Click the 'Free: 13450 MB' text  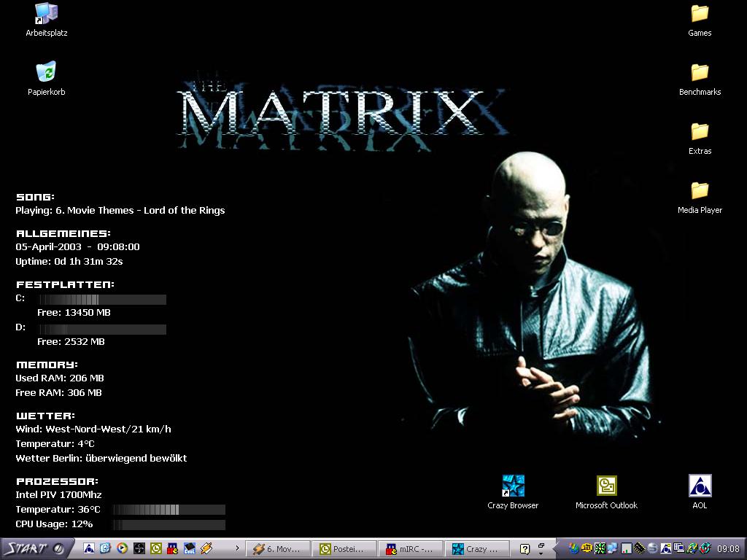(74, 312)
